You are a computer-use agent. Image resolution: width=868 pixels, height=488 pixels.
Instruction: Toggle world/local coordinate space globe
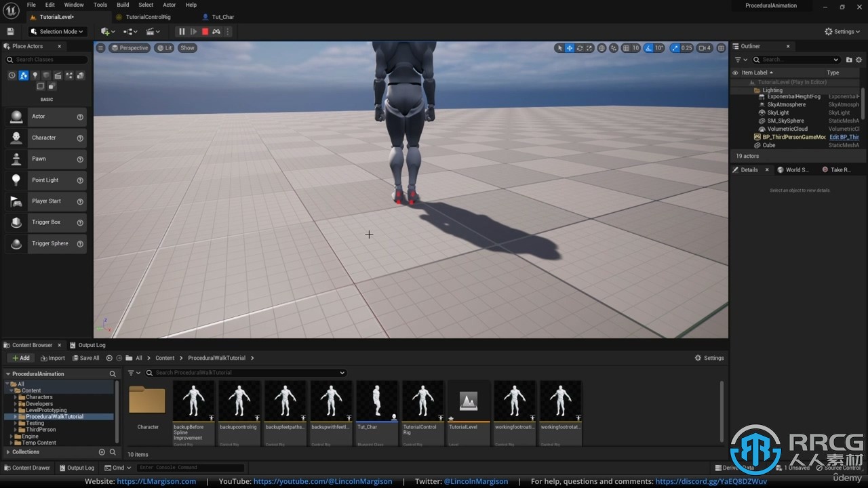point(601,48)
